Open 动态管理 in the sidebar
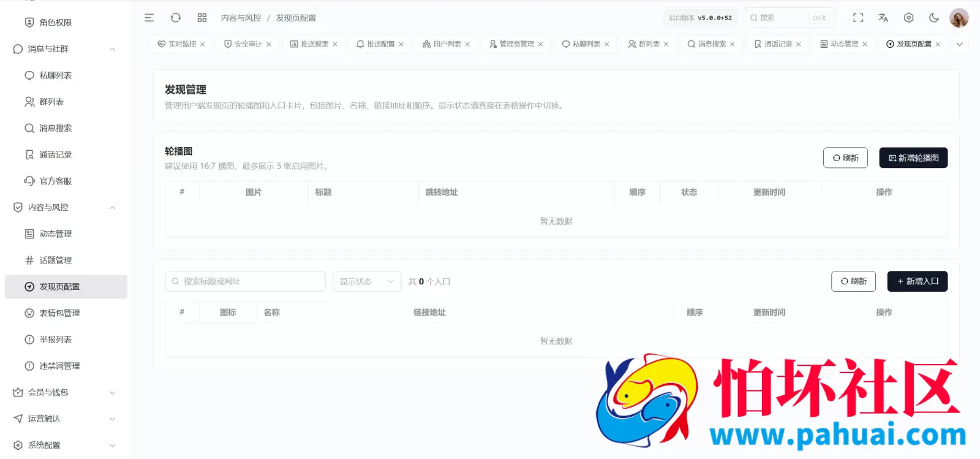980x459 pixels. click(66, 233)
